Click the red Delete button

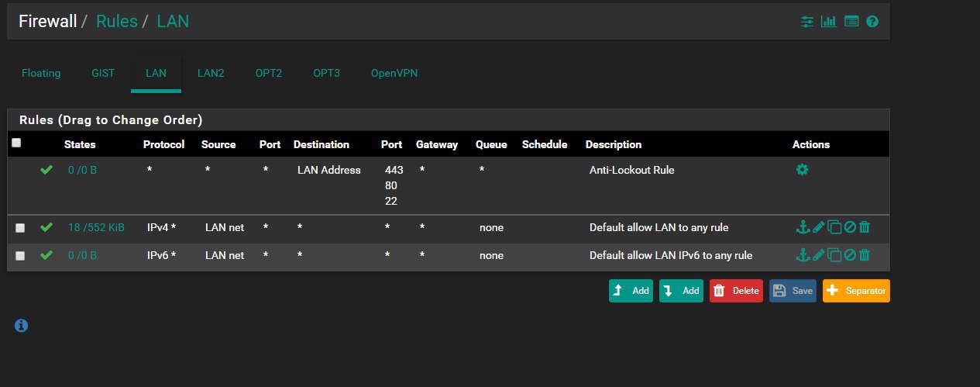[736, 291]
